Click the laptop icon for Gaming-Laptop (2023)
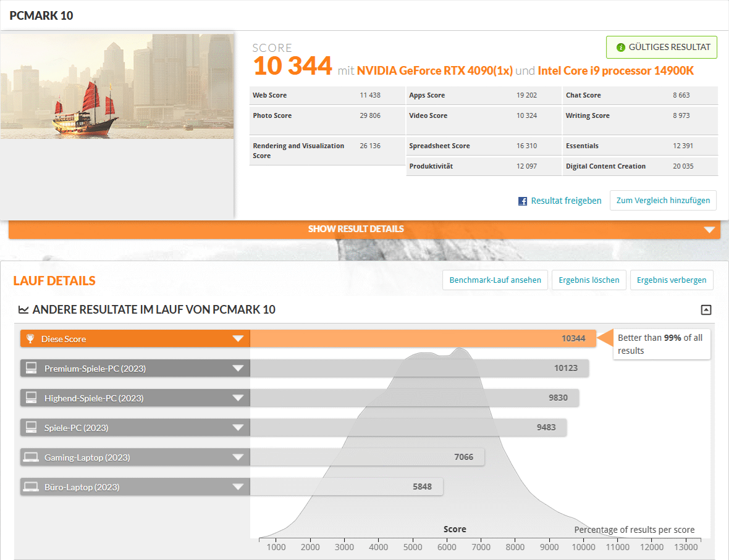This screenshot has height=560, width=729. (x=31, y=458)
